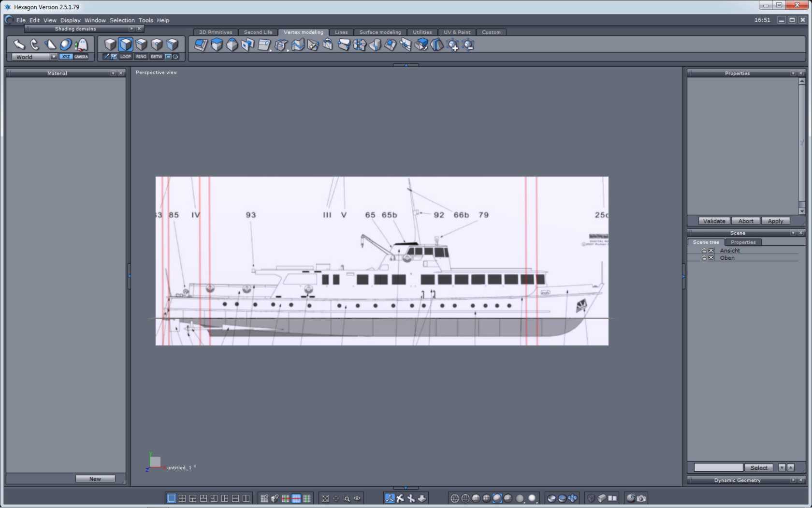The width and height of the screenshot is (812, 508).
Task: Switch to the Surface modeling tab
Action: pyautogui.click(x=380, y=32)
